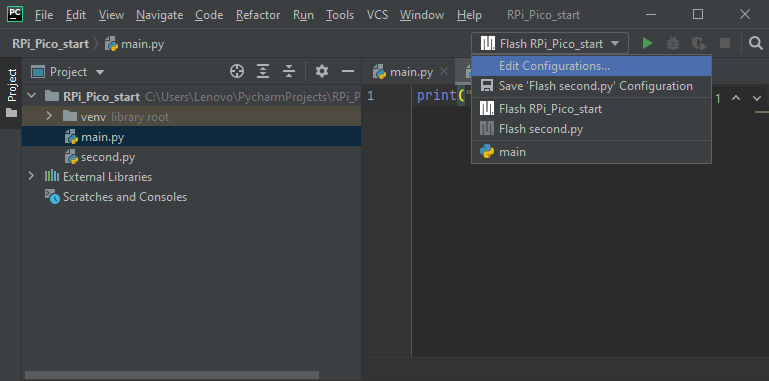Open the Refactor menu
Image resolution: width=769 pixels, height=381 pixels.
pos(258,15)
